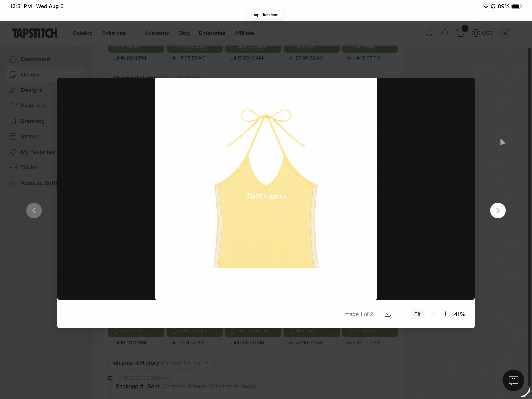Click the Dashboard home icon
This screenshot has height=399, width=532.
click(13, 59)
